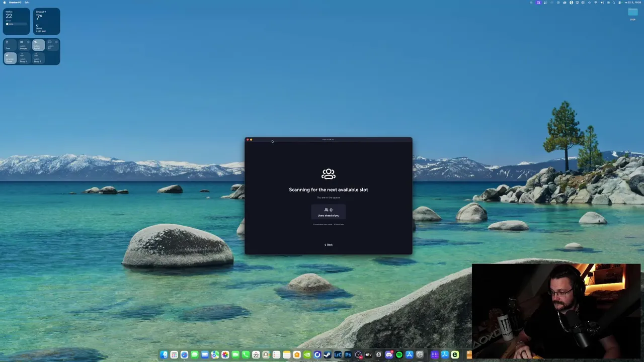Open Contacts from the dock
Image resolution: width=644 pixels, height=362 pixels.
(x=266, y=354)
